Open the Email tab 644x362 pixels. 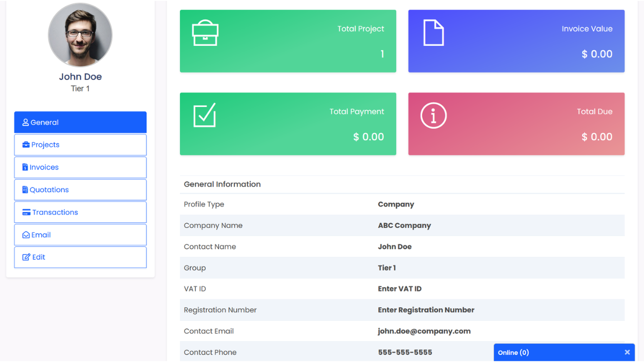[80, 235]
